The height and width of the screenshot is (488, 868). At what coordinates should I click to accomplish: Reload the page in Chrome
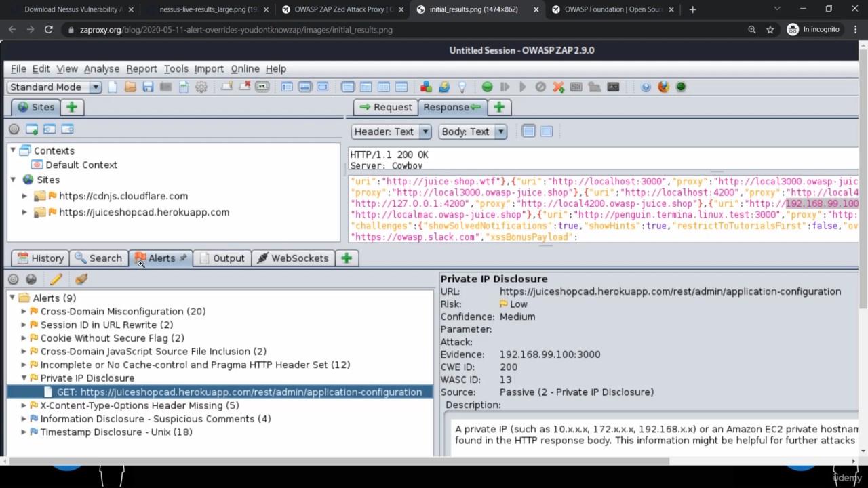tap(49, 30)
